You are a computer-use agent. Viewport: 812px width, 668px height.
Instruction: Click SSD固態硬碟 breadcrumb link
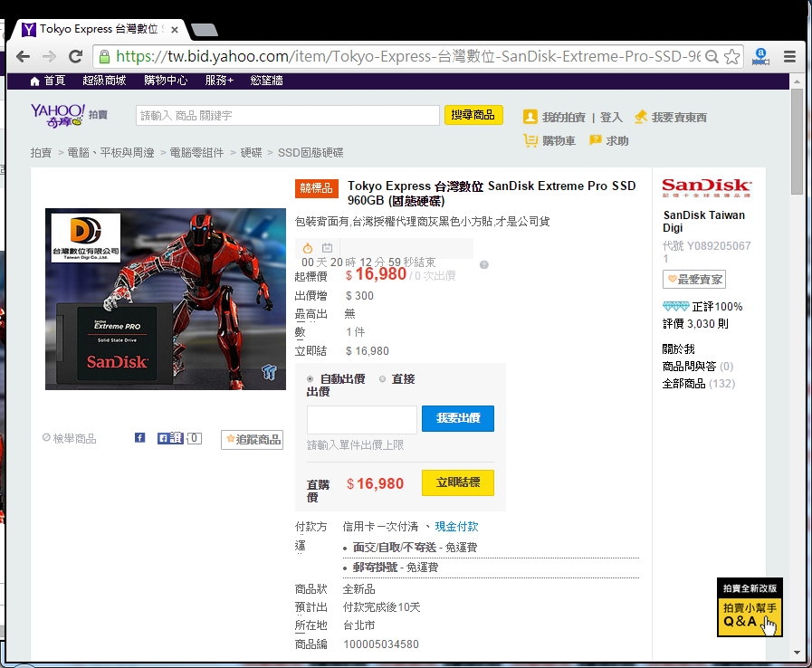point(310,153)
